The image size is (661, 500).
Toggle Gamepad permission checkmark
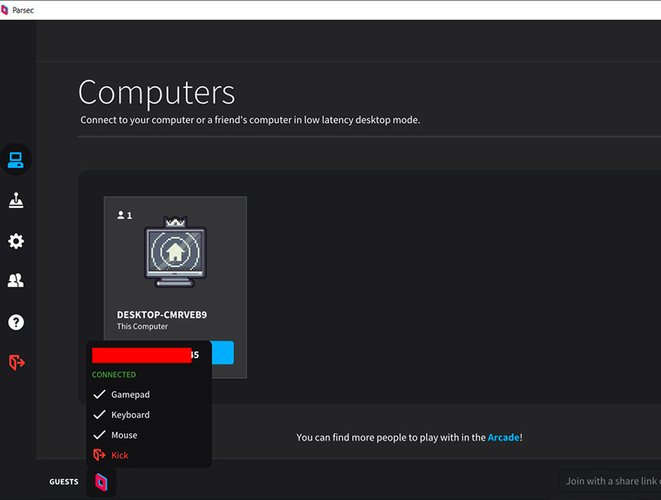tap(99, 394)
